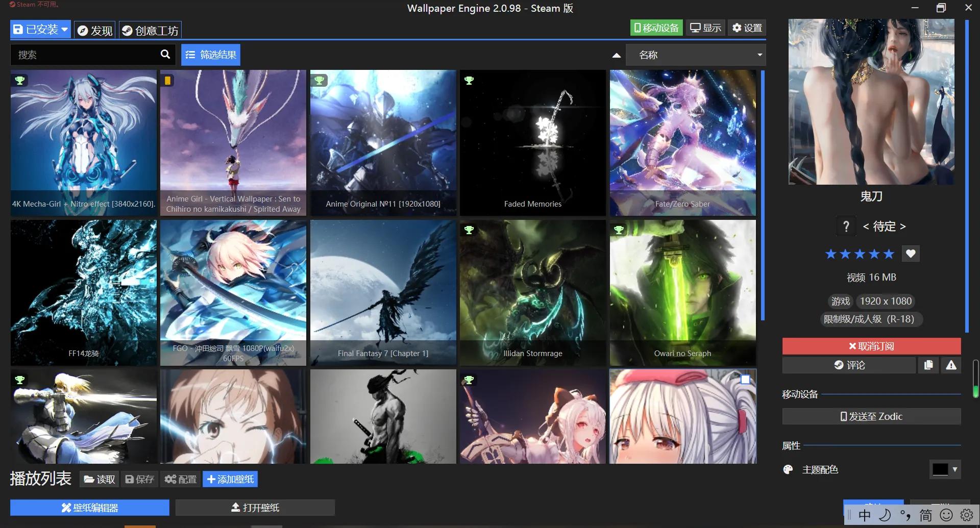This screenshot has width=980, height=528.
Task: Click the 主题配色 palette icon
Action: [788, 469]
